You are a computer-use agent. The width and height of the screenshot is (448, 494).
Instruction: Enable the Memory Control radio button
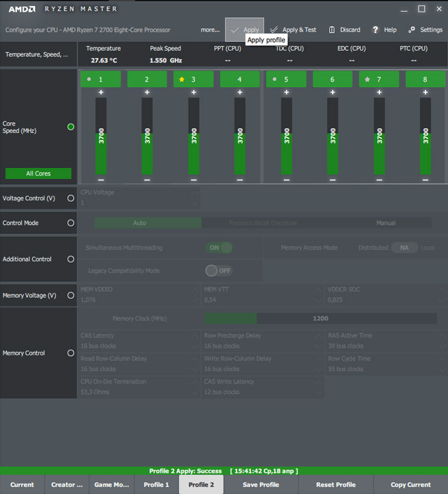pos(71,353)
